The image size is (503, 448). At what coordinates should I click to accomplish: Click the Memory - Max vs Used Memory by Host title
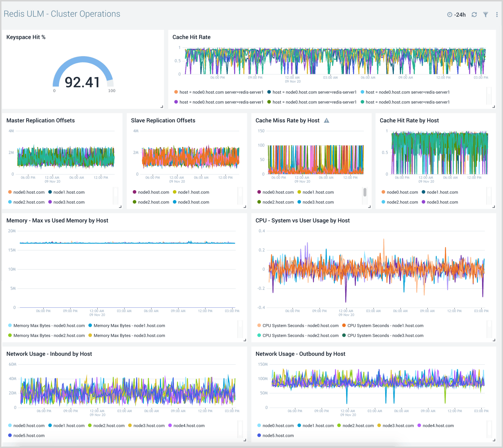point(57,220)
